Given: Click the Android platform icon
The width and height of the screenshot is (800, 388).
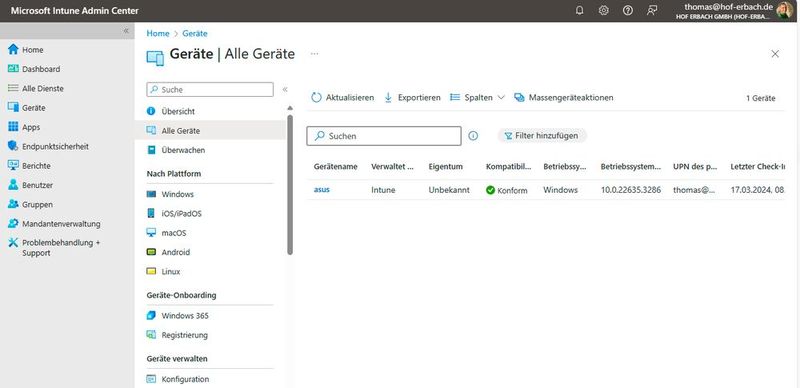Looking at the screenshot, I should click(151, 252).
